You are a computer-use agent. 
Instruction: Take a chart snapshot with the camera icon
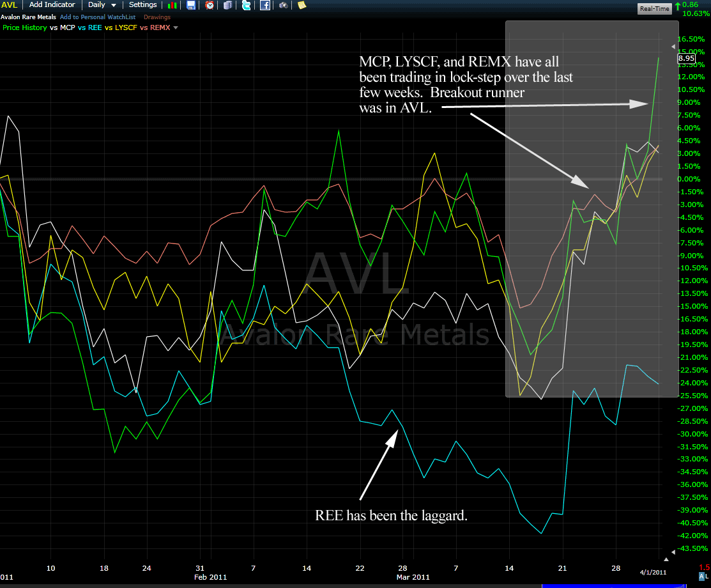(x=284, y=6)
